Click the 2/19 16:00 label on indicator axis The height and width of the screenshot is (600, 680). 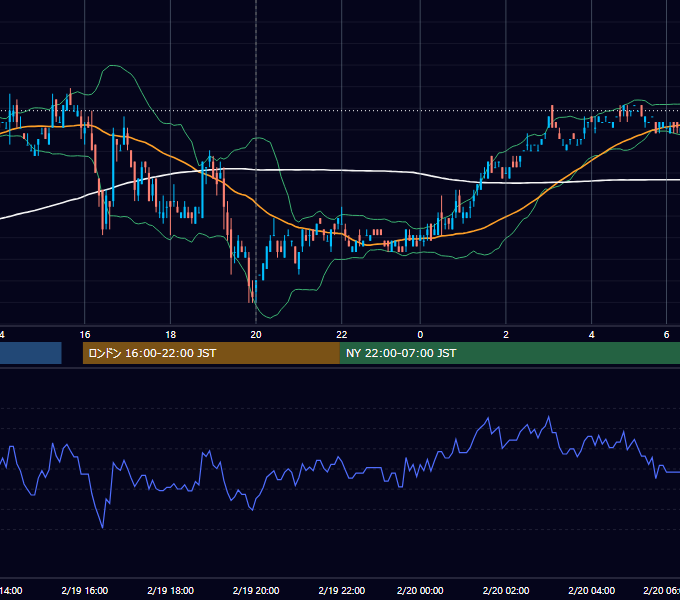85,590
